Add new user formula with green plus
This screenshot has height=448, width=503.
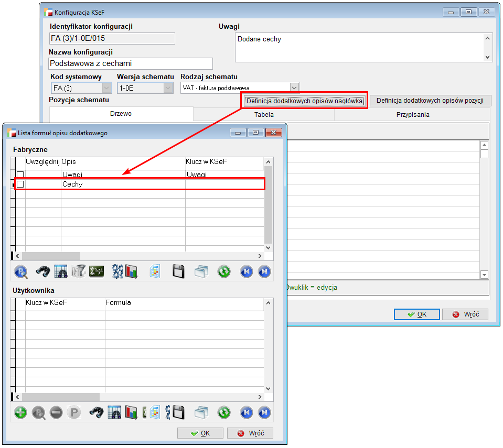point(20,412)
